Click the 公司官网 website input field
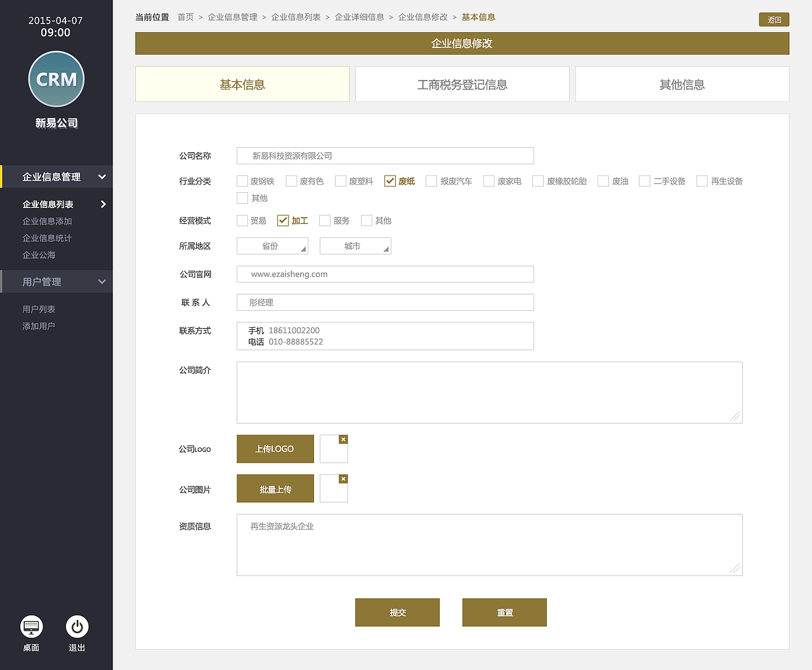 click(385, 274)
